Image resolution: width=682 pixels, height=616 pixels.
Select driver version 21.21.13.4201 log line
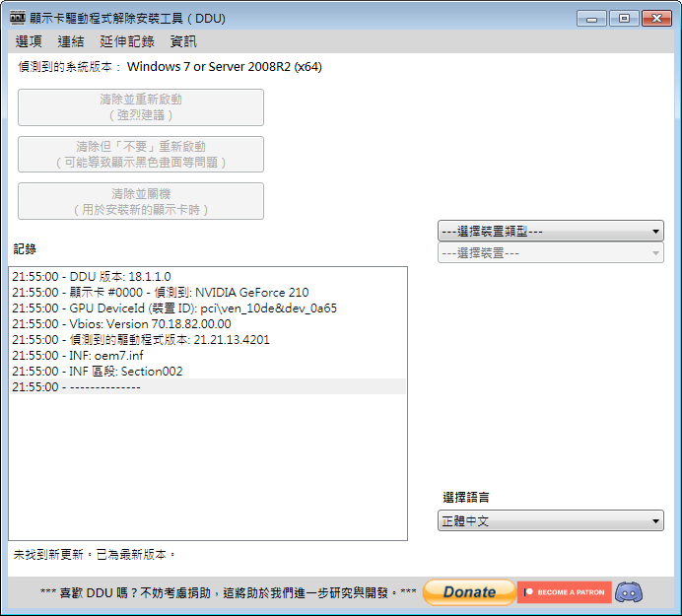click(x=208, y=339)
